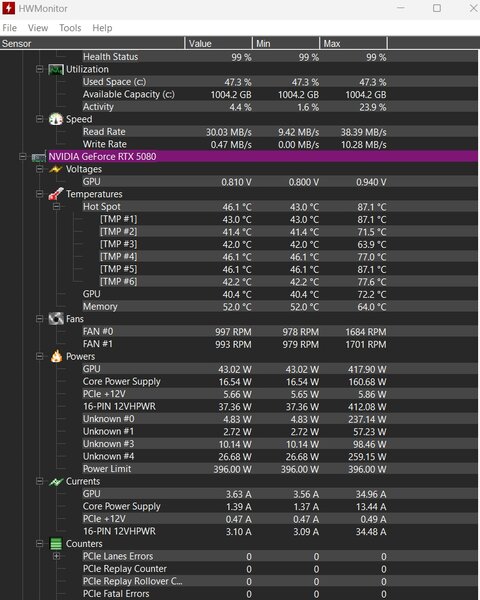Open the File menu

click(x=10, y=28)
